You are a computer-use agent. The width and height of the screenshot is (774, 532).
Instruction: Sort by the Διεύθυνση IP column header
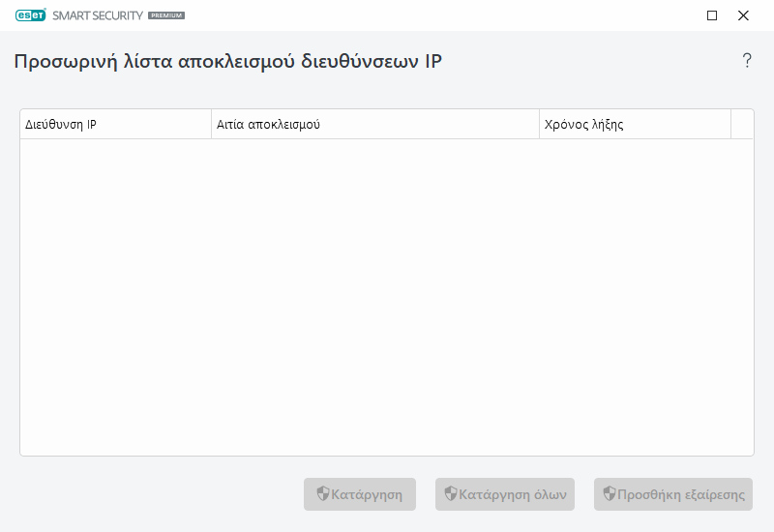pos(115,125)
